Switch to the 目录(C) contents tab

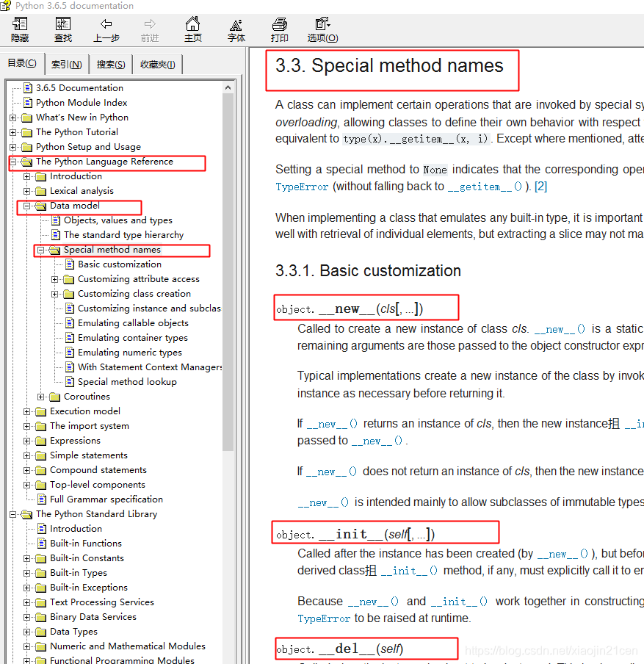(22, 63)
